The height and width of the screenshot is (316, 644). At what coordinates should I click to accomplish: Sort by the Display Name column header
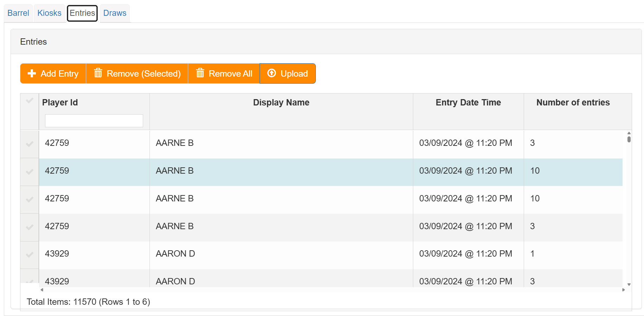(281, 103)
